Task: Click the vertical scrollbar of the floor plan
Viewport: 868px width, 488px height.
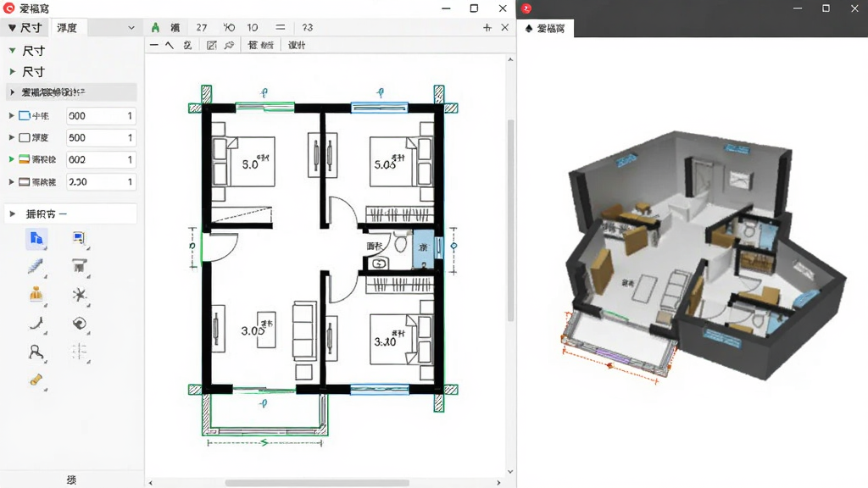Action: 510,220
